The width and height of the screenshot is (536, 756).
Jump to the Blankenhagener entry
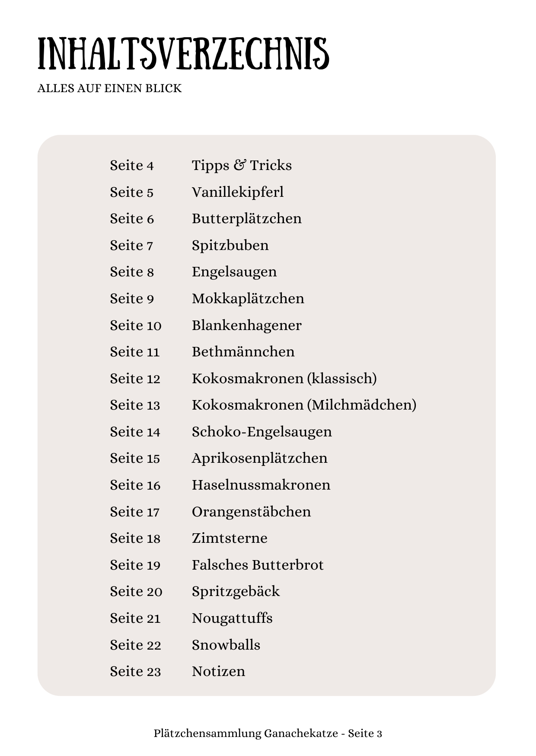pyautogui.click(x=246, y=325)
